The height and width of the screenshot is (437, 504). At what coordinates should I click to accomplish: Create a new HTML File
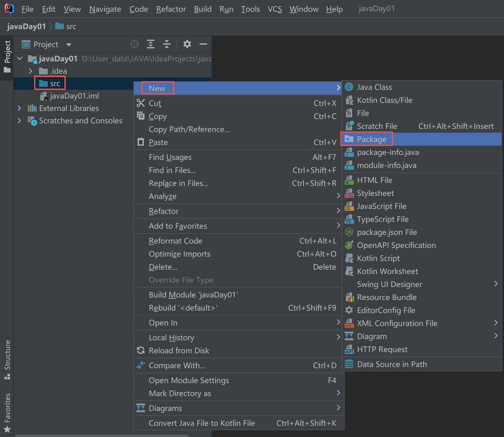422,180
